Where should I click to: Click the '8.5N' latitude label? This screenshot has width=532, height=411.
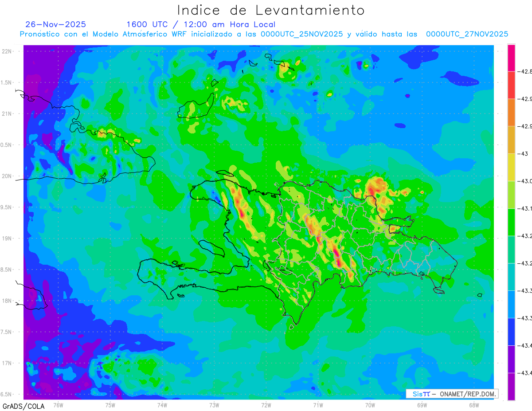7,270
